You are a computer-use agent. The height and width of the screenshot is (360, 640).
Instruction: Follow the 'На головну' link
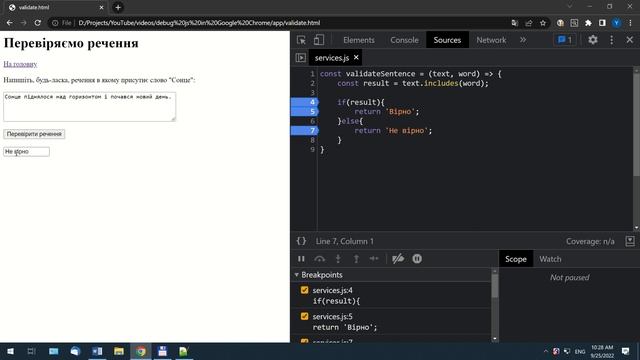coord(20,64)
